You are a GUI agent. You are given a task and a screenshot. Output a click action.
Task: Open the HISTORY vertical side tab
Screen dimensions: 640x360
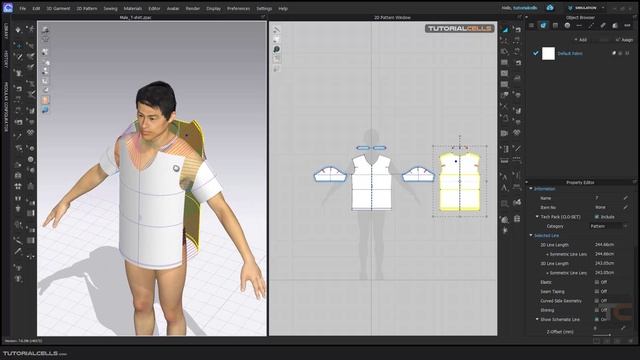pyautogui.click(x=6, y=60)
